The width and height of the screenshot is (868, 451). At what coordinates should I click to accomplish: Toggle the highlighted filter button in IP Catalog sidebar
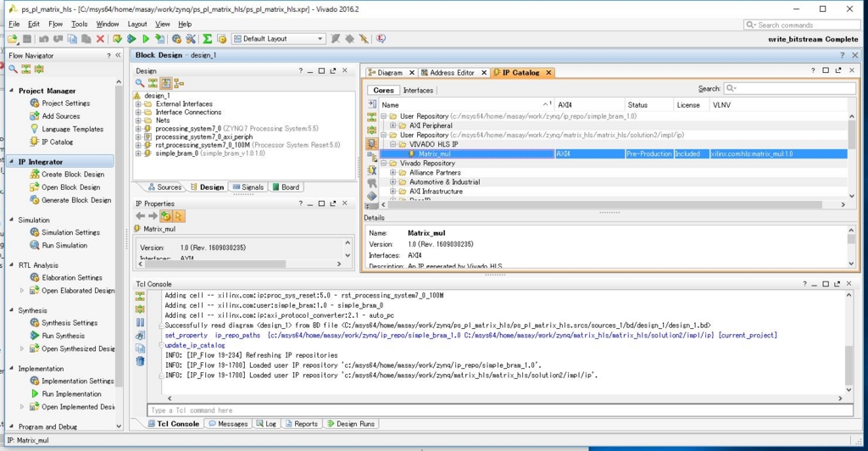pos(372,142)
